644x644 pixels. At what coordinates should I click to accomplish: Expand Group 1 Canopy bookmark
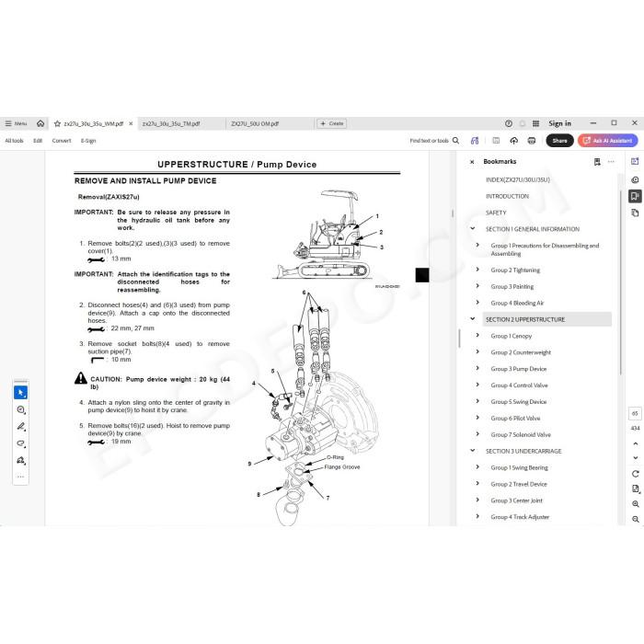point(477,335)
